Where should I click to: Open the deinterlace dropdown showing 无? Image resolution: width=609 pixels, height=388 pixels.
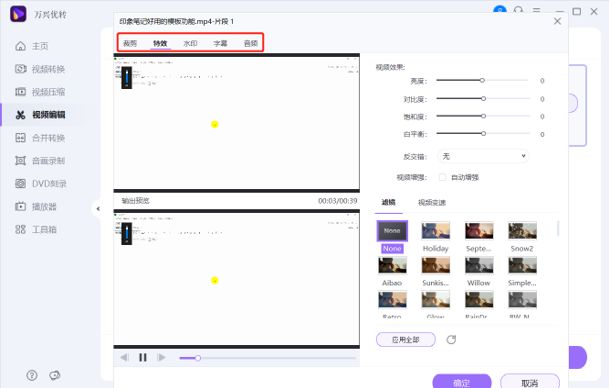[483, 156]
